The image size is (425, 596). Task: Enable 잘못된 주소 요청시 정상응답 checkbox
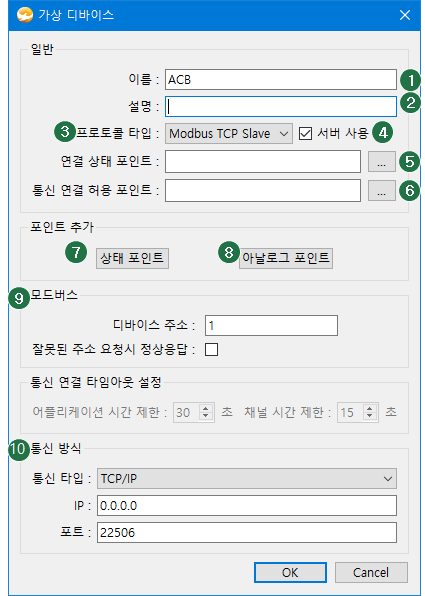pyautogui.click(x=211, y=349)
